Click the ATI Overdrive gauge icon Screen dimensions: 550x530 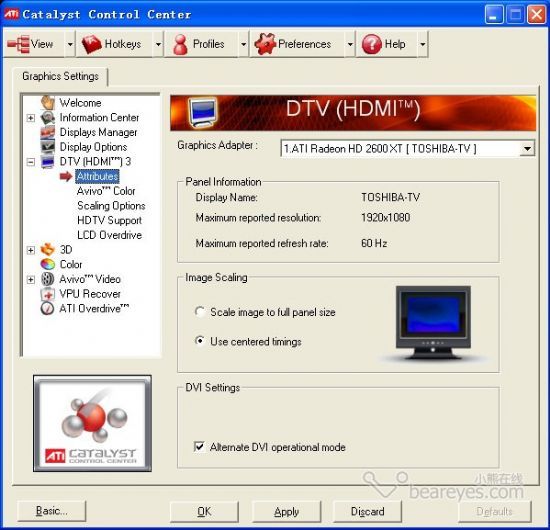pyautogui.click(x=47, y=308)
